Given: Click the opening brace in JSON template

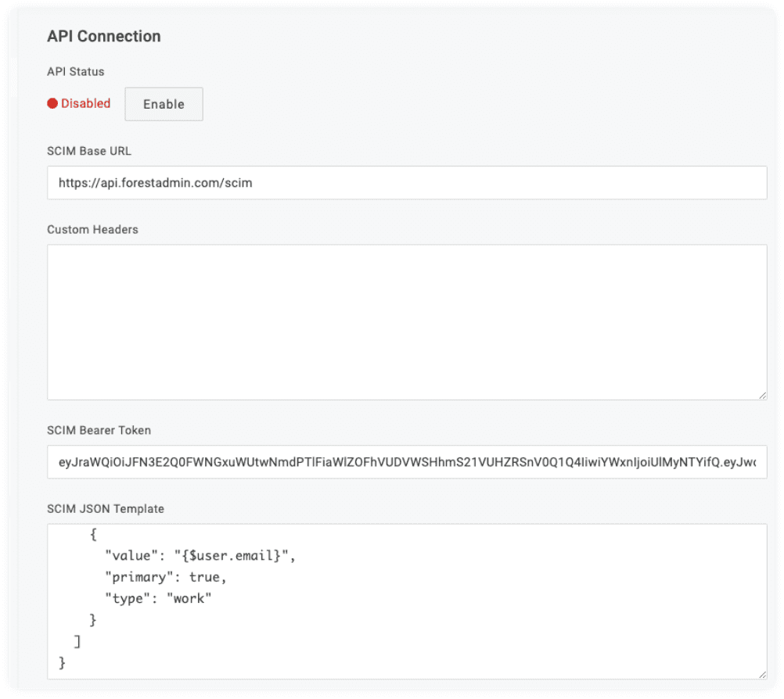Looking at the screenshot, I should point(93,535).
